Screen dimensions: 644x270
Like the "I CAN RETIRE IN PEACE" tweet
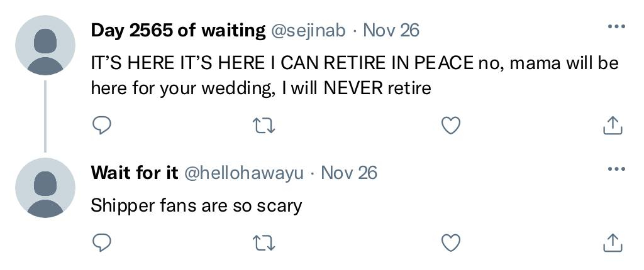pyautogui.click(x=451, y=126)
